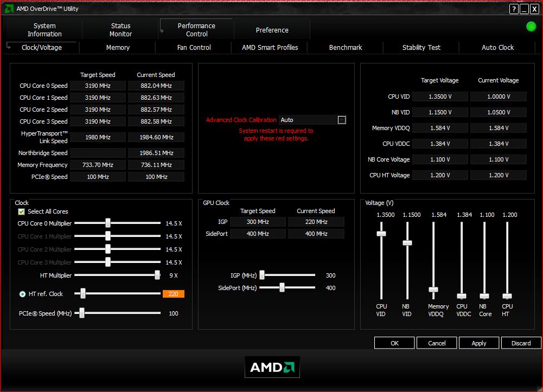Click the CPU VID target voltage 1.3500 V
The width and height of the screenshot is (543, 392).
(x=440, y=97)
